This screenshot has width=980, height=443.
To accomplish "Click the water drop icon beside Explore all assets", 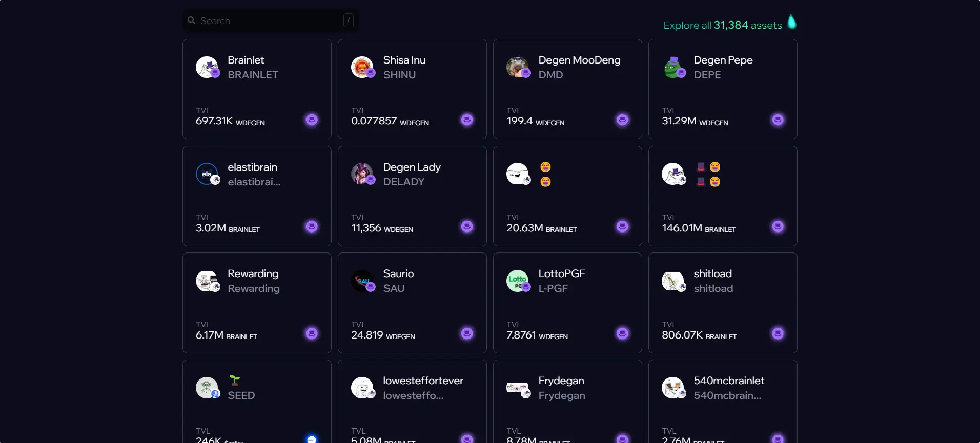I will click(792, 22).
